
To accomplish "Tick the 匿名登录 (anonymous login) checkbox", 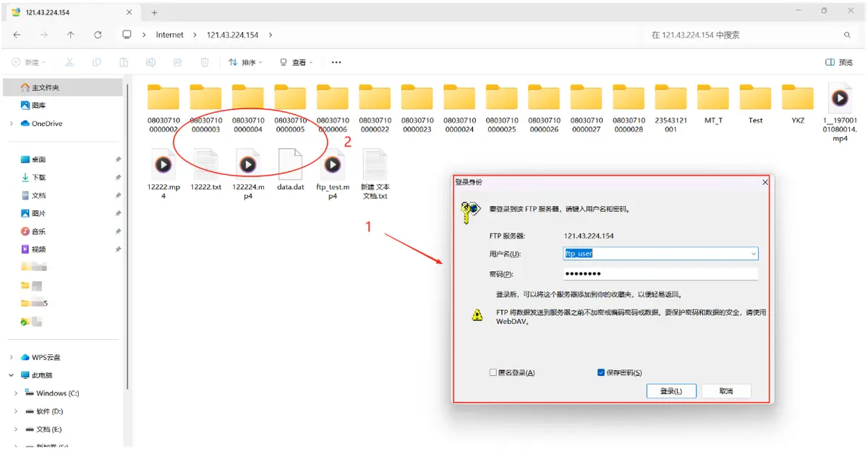I will pyautogui.click(x=493, y=372).
